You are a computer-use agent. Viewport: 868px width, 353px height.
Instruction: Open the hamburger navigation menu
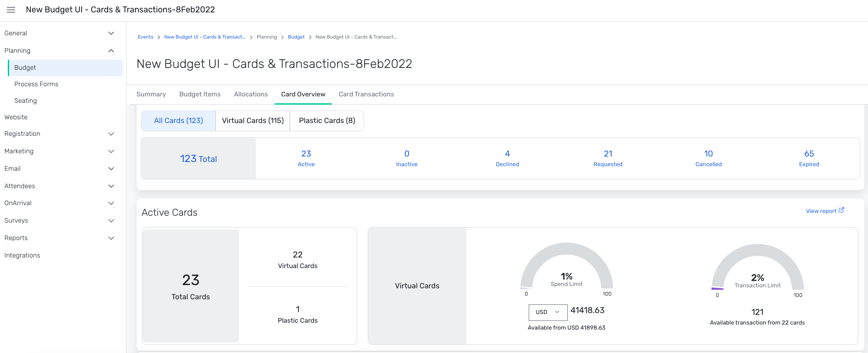(11, 10)
